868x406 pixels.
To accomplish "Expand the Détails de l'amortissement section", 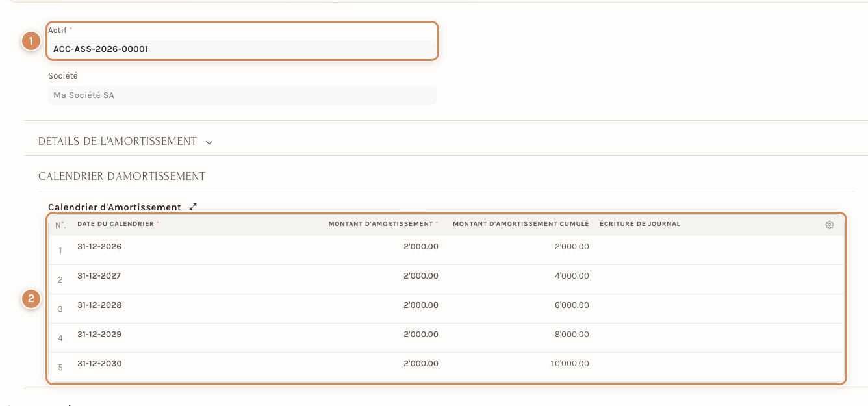I will click(125, 141).
